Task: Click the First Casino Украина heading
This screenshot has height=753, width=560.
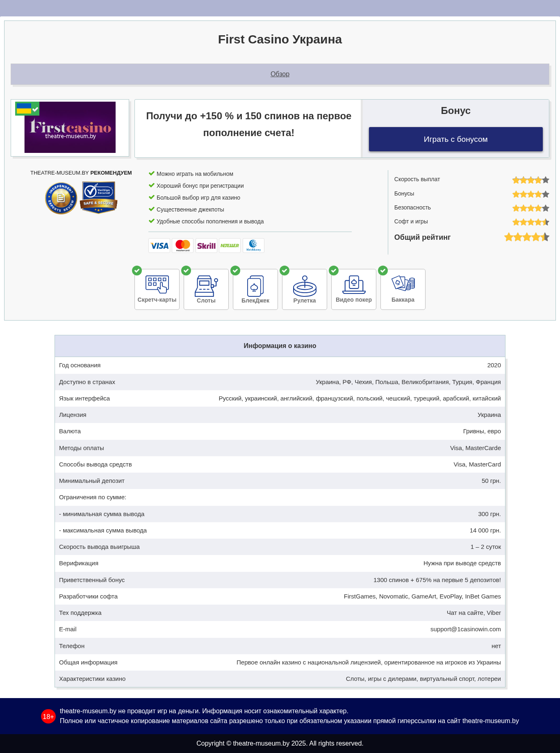Action: 280,39
